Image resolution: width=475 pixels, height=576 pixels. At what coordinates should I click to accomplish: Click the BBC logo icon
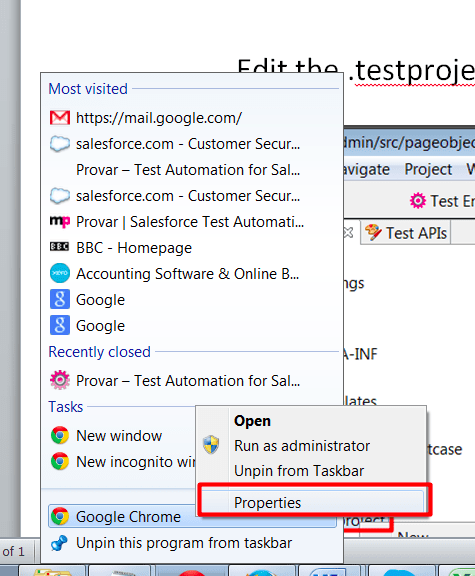[x=60, y=246]
